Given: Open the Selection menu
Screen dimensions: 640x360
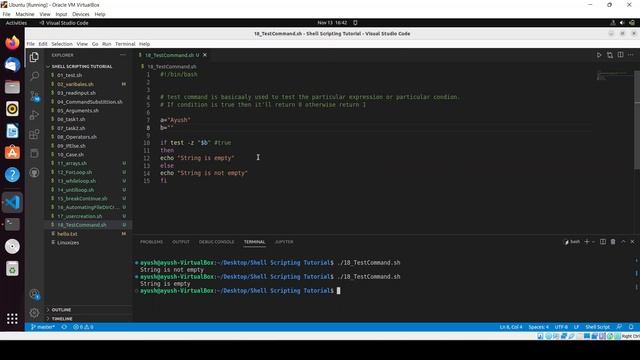Looking at the screenshot, I should (62, 44).
